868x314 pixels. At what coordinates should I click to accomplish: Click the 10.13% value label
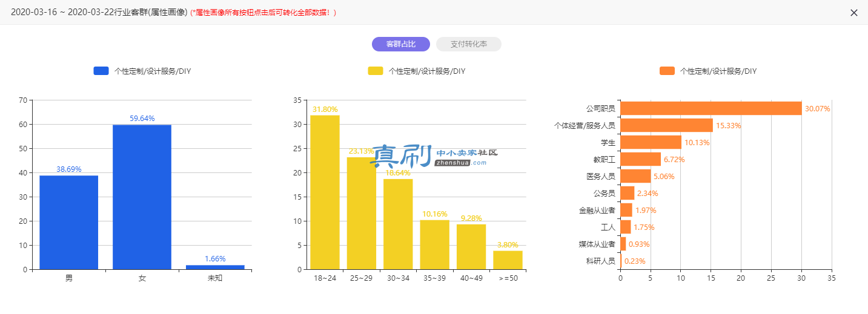click(x=697, y=143)
